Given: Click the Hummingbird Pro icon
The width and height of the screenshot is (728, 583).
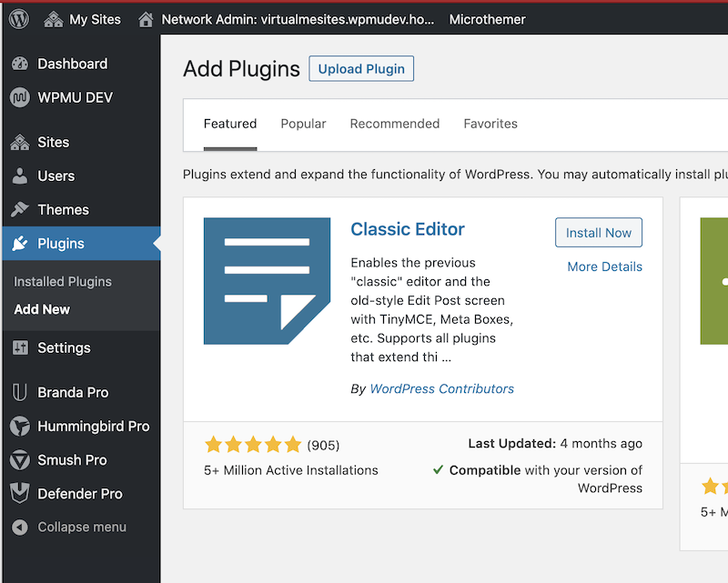Looking at the screenshot, I should (20, 426).
